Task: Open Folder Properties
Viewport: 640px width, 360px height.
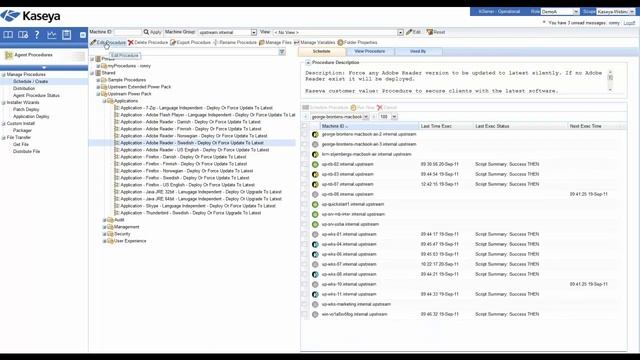Action: (x=358, y=42)
